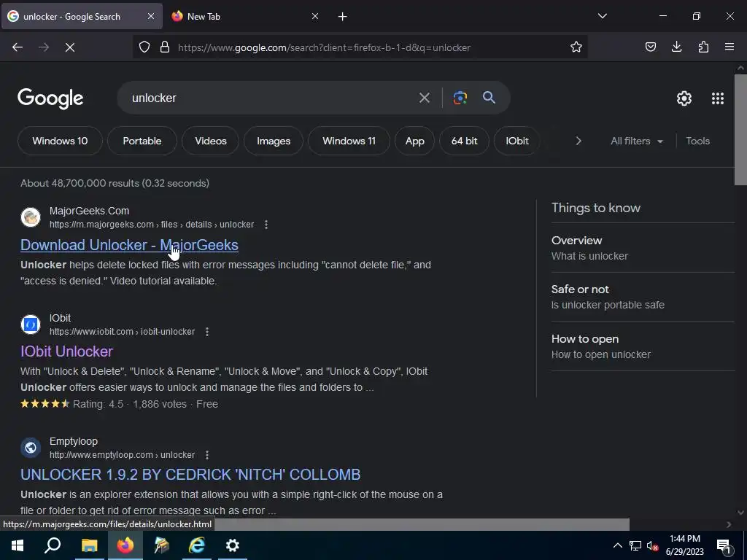Switch to the Images results
747x560 pixels.
(x=274, y=141)
